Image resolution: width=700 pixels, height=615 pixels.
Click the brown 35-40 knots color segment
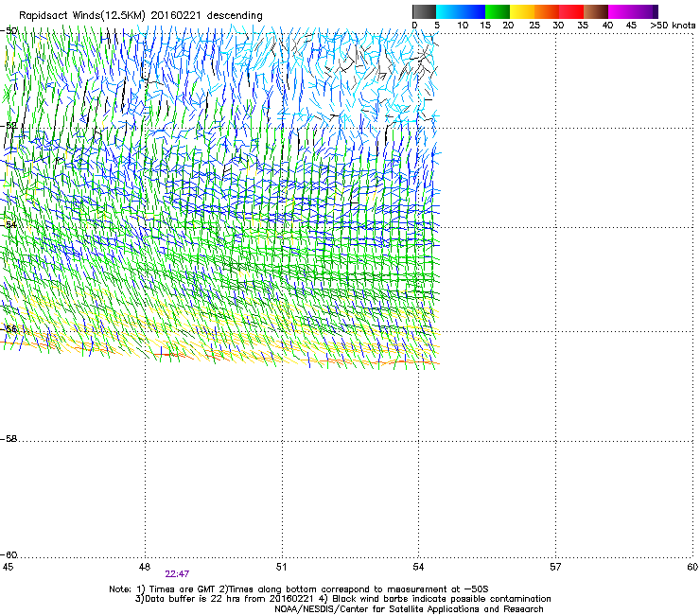click(x=596, y=11)
